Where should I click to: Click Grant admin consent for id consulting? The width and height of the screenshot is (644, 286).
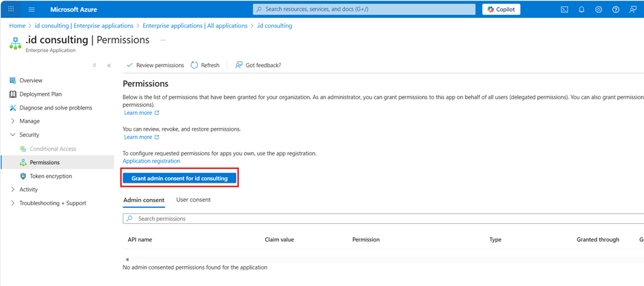click(179, 179)
